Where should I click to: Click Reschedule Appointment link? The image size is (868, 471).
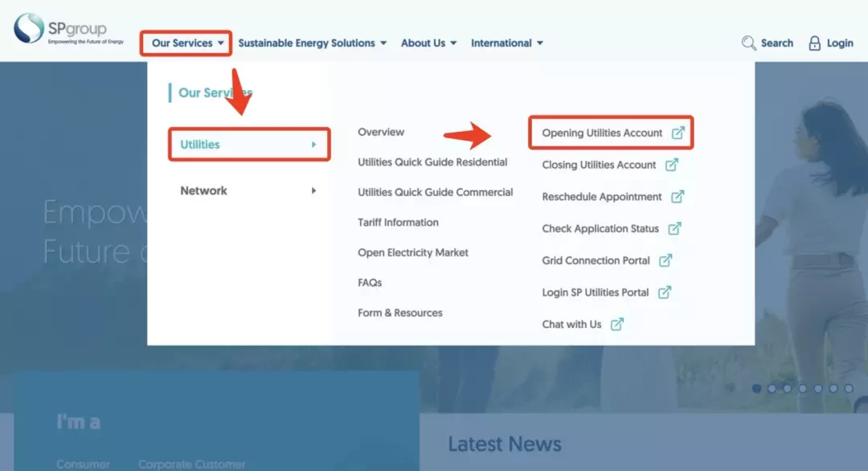coord(602,196)
